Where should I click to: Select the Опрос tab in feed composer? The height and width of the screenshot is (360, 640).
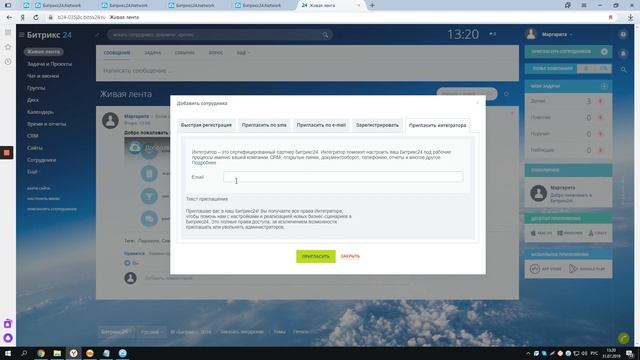click(x=216, y=53)
